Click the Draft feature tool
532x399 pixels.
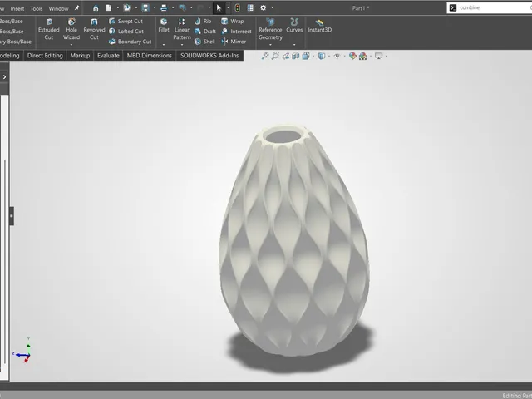(205, 32)
